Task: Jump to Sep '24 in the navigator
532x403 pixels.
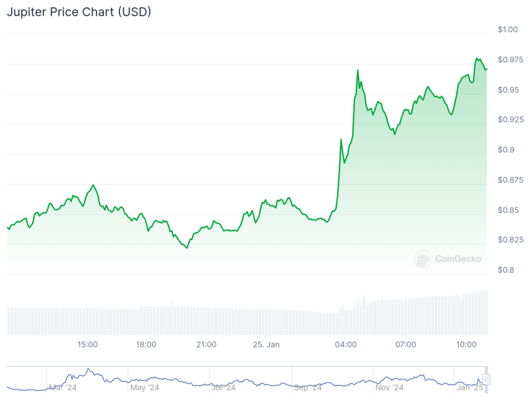Action: point(308,387)
